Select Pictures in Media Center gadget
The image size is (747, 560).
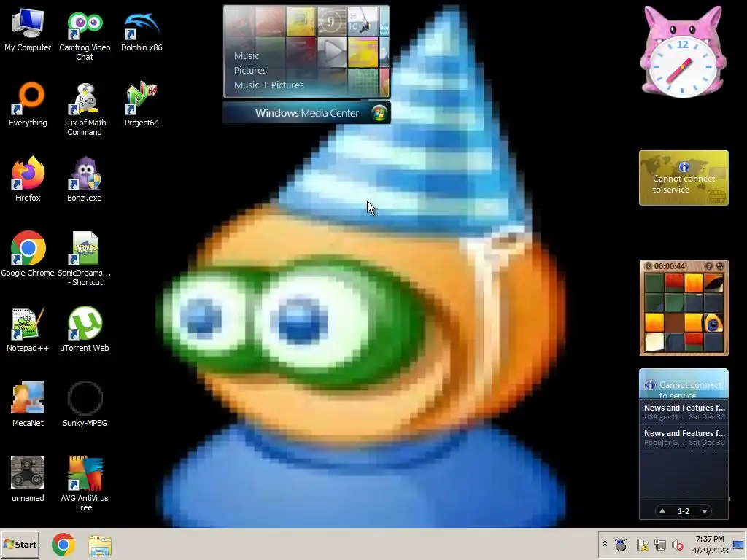pos(250,71)
